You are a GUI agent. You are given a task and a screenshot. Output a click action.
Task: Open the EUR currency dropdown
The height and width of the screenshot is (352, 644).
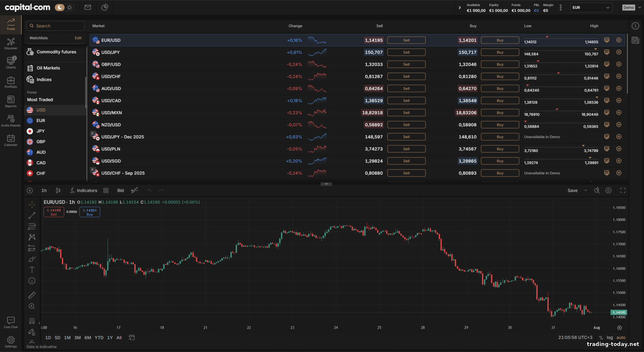coord(591,7)
